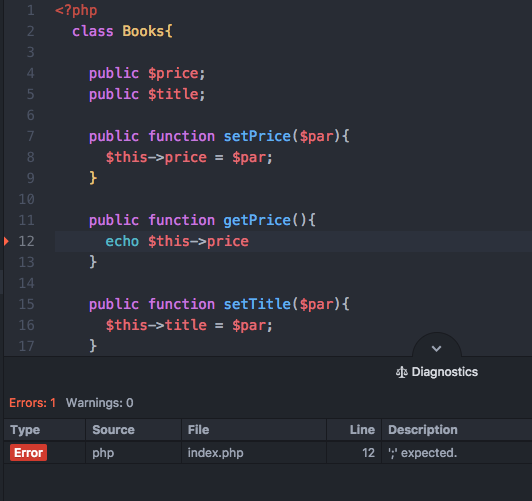The image size is (532, 501).
Task: Click line number 7 in gutter
Action: coord(31,136)
